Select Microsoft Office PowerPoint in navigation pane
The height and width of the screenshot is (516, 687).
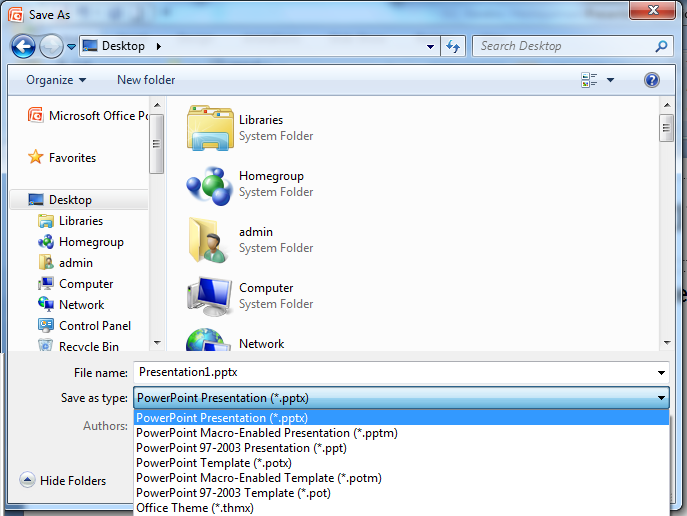coord(88,116)
